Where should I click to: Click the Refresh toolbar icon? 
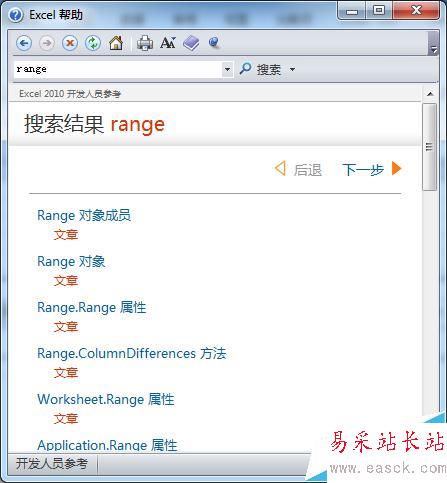(93, 43)
